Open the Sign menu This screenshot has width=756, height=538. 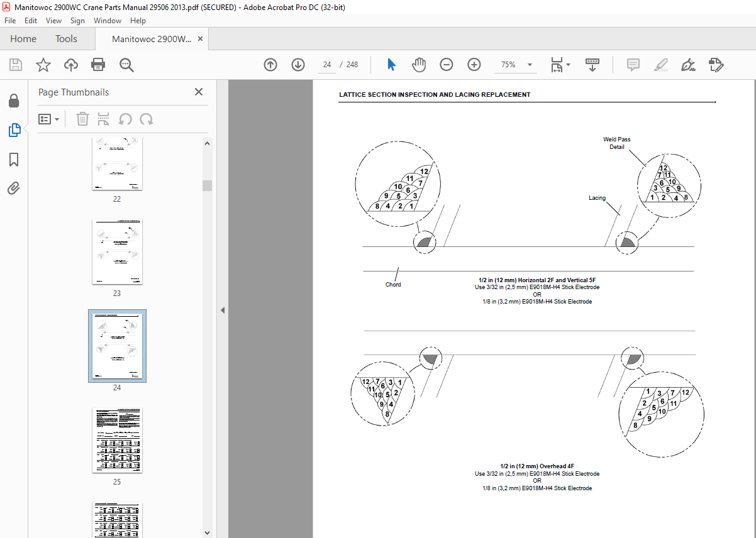pos(77,20)
